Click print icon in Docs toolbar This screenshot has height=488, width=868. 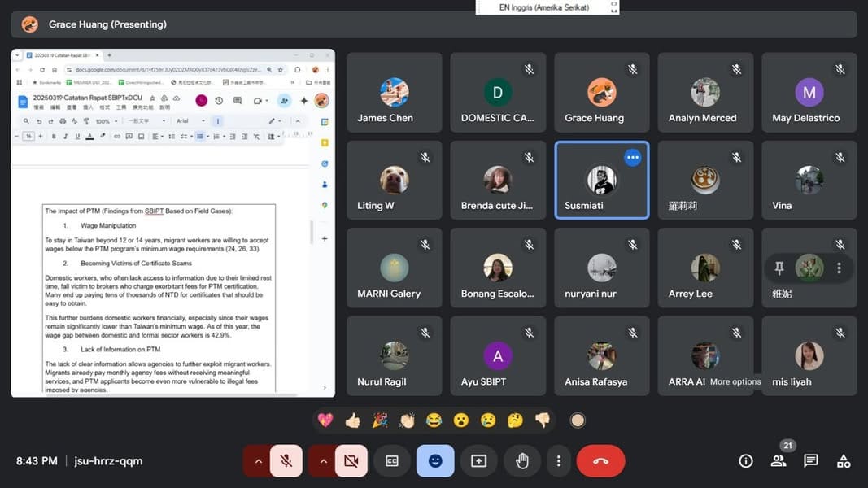pos(63,121)
